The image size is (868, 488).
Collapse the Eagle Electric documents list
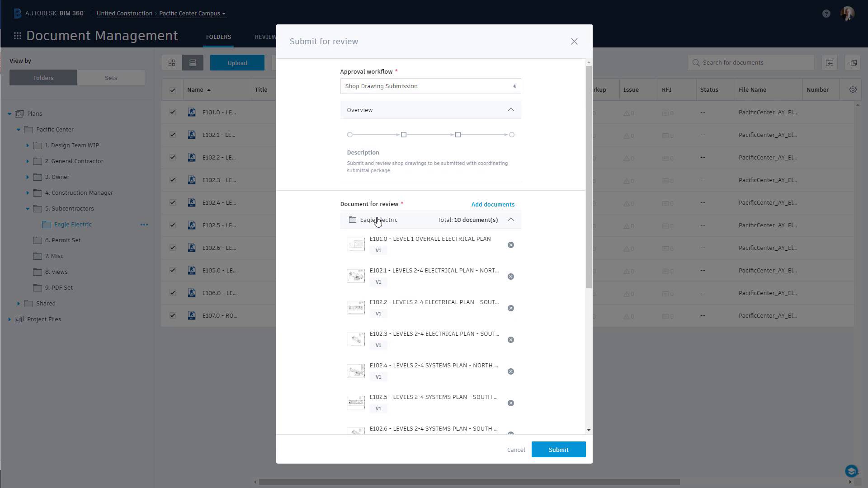tap(511, 219)
